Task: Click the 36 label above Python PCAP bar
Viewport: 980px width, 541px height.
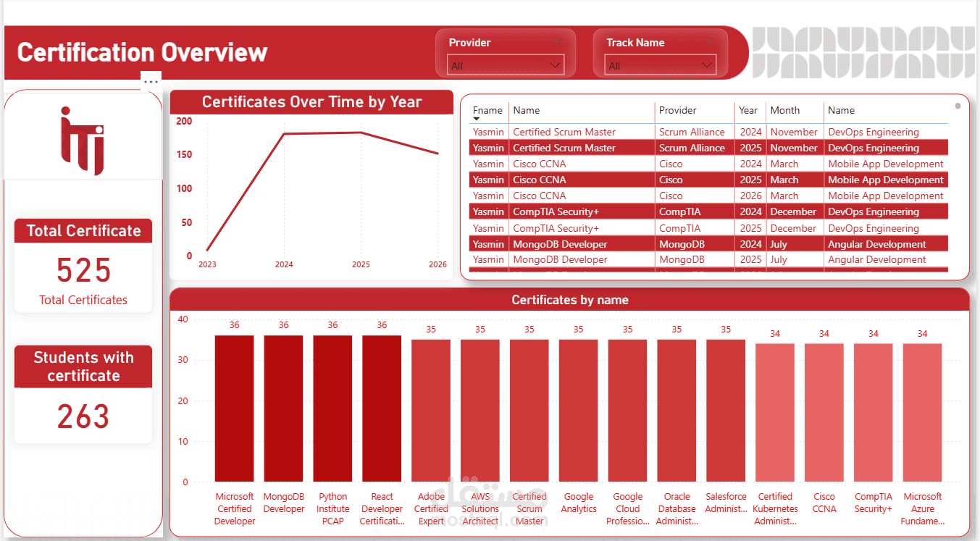Action: [332, 325]
